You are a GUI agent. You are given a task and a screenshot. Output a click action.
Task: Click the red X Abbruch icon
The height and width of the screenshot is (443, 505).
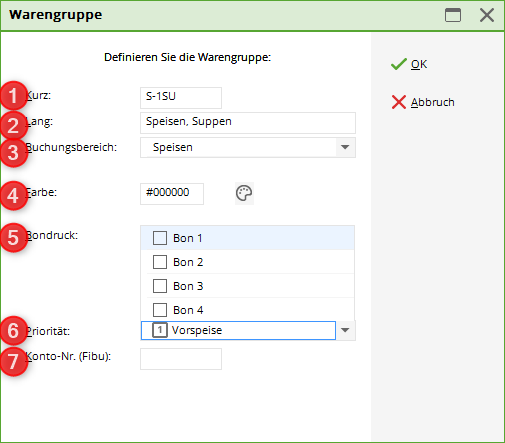[399, 102]
